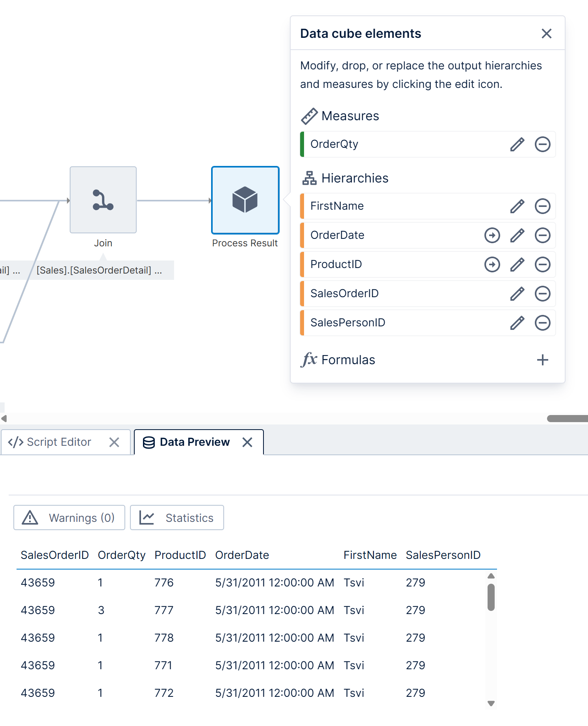Switch to the Script Editor tab
588x726 pixels.
point(58,442)
